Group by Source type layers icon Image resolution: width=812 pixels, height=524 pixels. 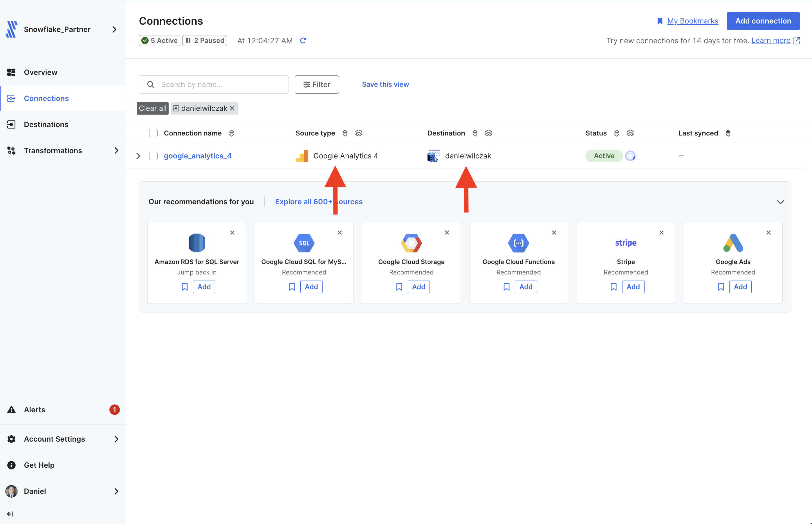click(359, 133)
